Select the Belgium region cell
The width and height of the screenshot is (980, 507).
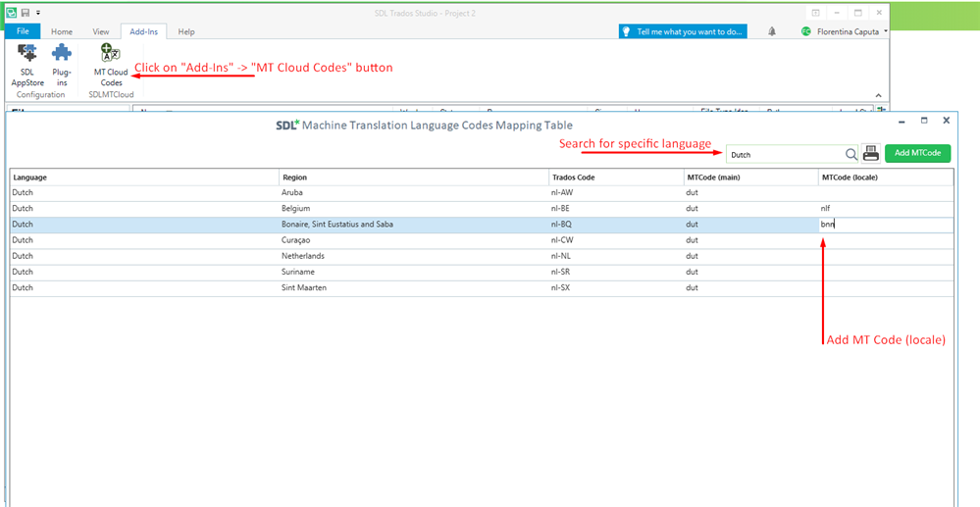point(414,209)
